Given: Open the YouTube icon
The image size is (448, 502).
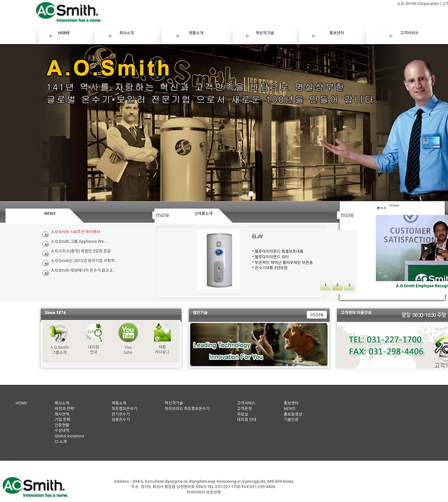Looking at the screenshot, I should click(128, 333).
